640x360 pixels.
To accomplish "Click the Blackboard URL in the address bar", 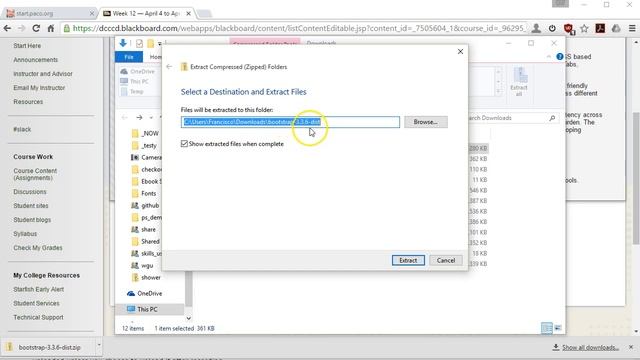I will [x=298, y=28].
